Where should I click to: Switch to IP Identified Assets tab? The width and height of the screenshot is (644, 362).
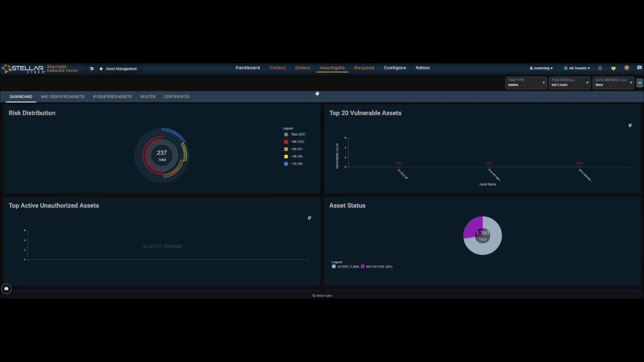[x=112, y=97]
